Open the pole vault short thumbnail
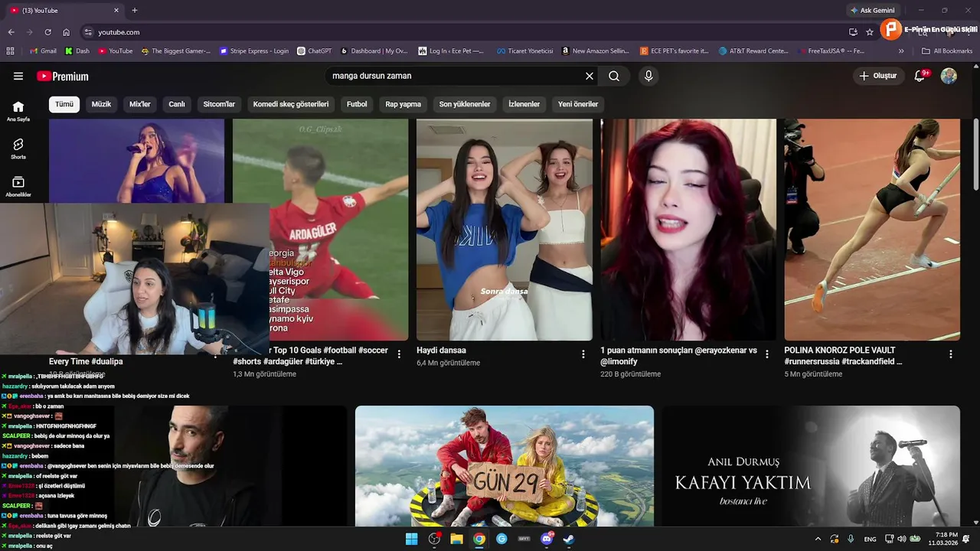This screenshot has height=551, width=980. 872,230
